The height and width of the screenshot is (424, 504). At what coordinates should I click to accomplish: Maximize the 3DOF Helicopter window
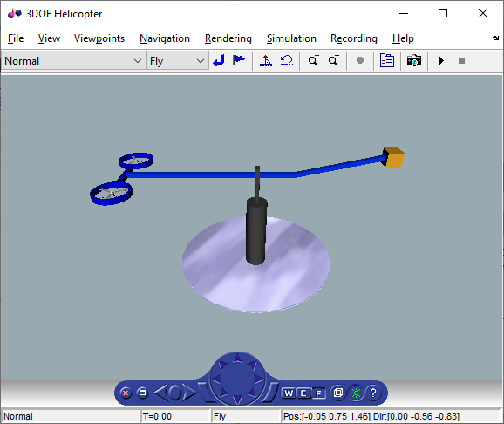(x=443, y=13)
